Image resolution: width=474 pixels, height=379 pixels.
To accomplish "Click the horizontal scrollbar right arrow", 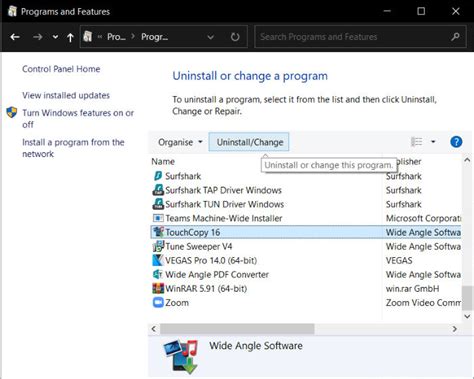I will click(x=455, y=329).
